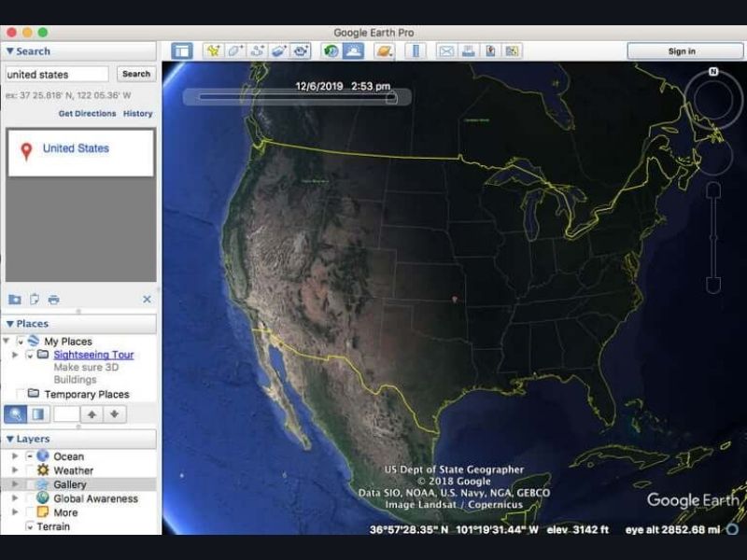
Task: Select the Add Path tool
Action: tap(257, 51)
